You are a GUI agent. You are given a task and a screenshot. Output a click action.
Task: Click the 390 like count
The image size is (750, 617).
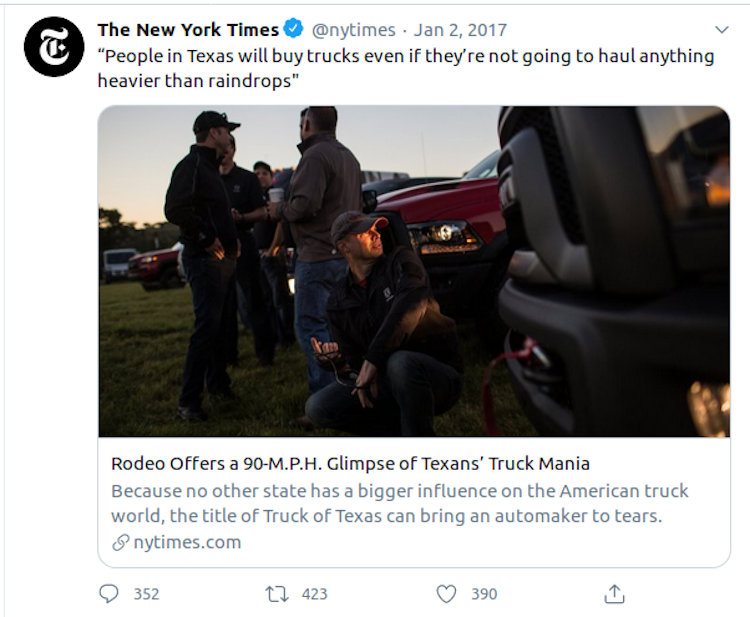[484, 594]
